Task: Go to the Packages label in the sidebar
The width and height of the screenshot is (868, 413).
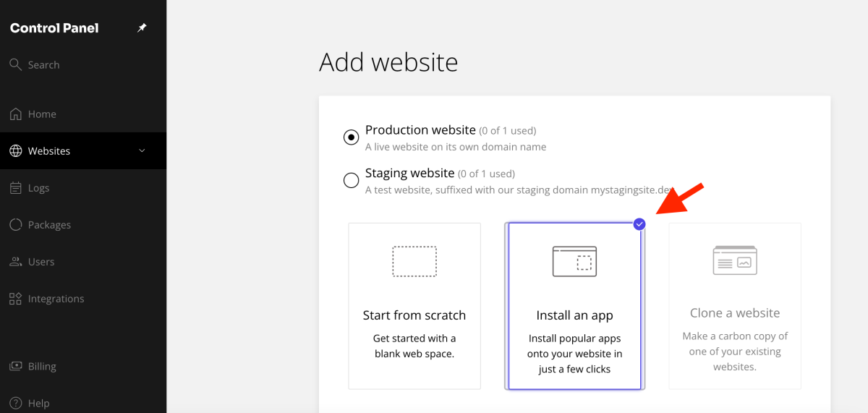Action: pos(49,225)
